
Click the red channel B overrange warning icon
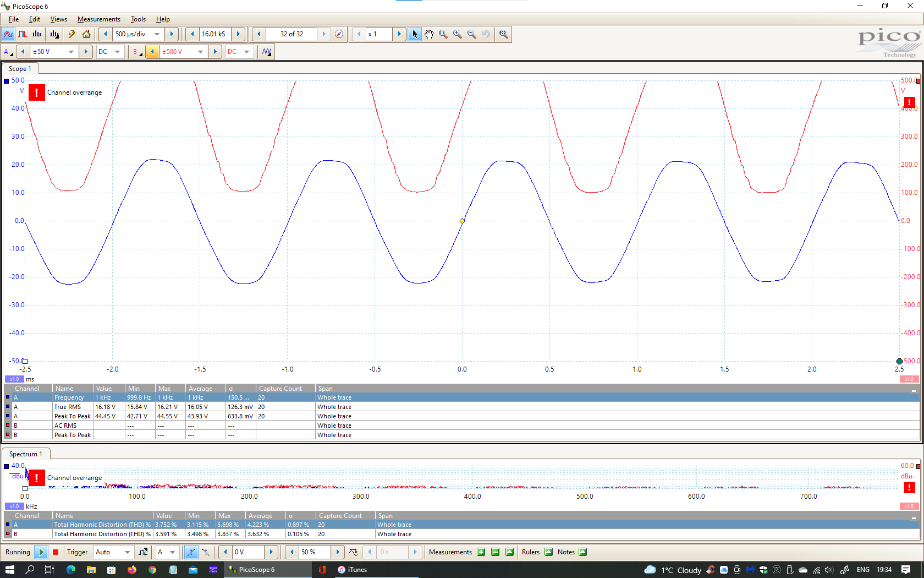click(x=910, y=102)
